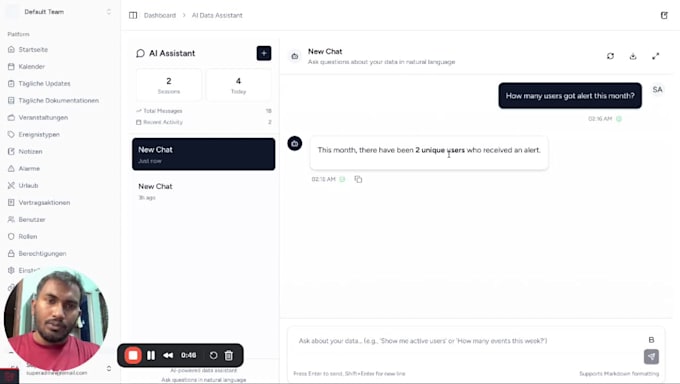Open Kalender in the sidebar

click(31, 66)
